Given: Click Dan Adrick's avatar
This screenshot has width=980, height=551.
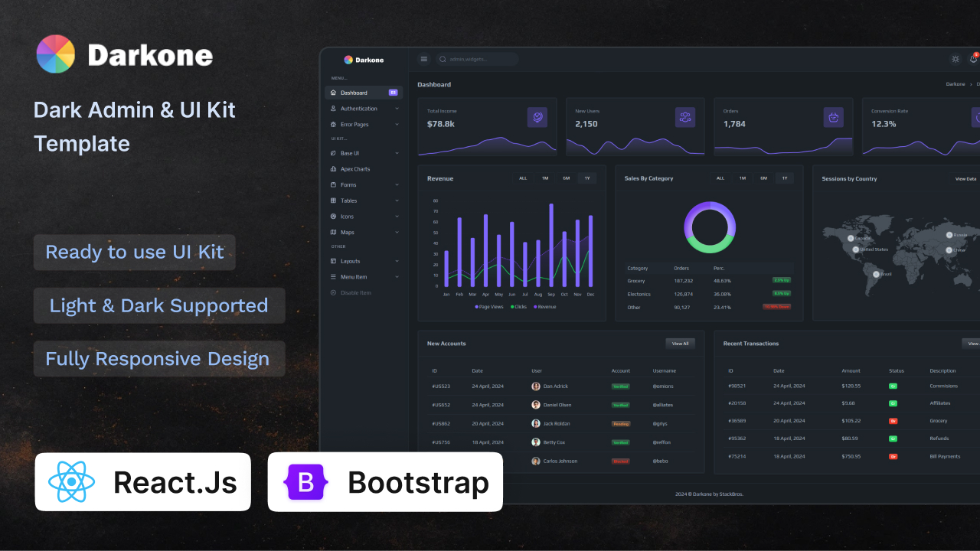Looking at the screenshot, I should click(536, 386).
